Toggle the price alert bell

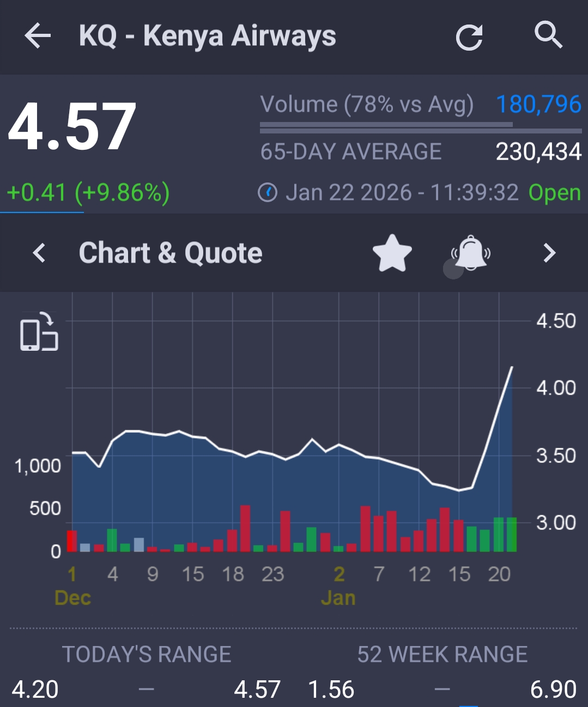(471, 253)
